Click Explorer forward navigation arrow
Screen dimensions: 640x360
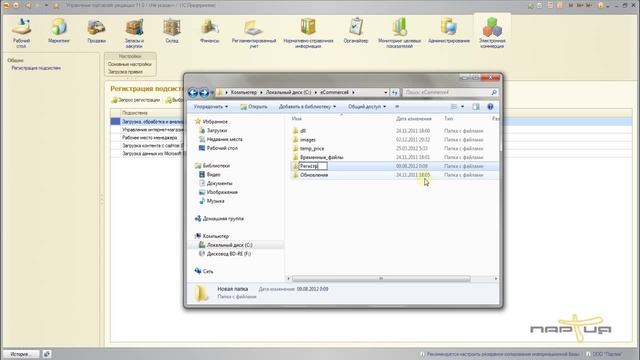click(x=204, y=93)
